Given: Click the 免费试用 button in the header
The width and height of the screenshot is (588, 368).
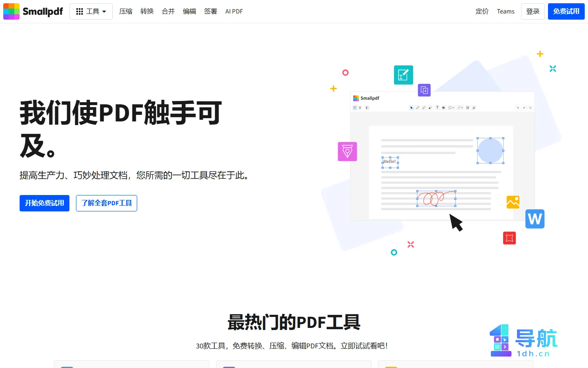Looking at the screenshot, I should 566,11.
